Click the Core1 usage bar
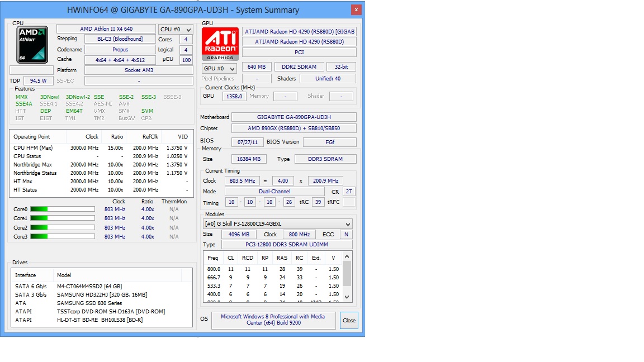The height and width of the screenshot is (362, 644). 63,218
